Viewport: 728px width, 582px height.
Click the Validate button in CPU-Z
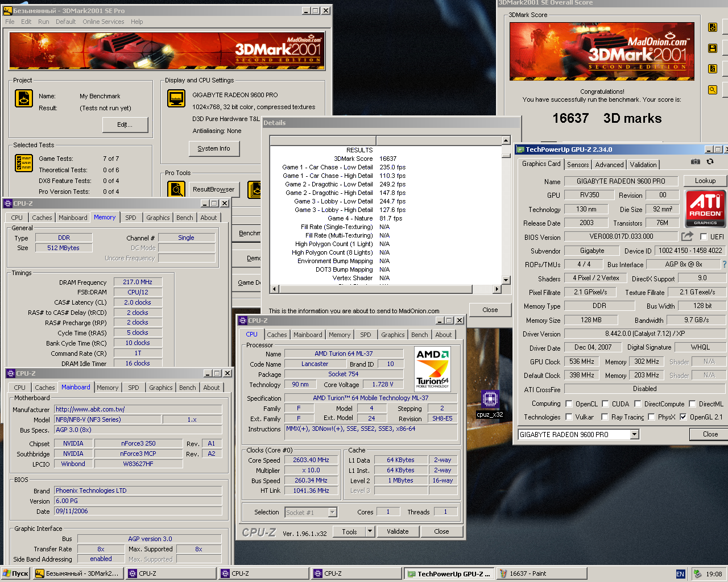pyautogui.click(x=398, y=531)
